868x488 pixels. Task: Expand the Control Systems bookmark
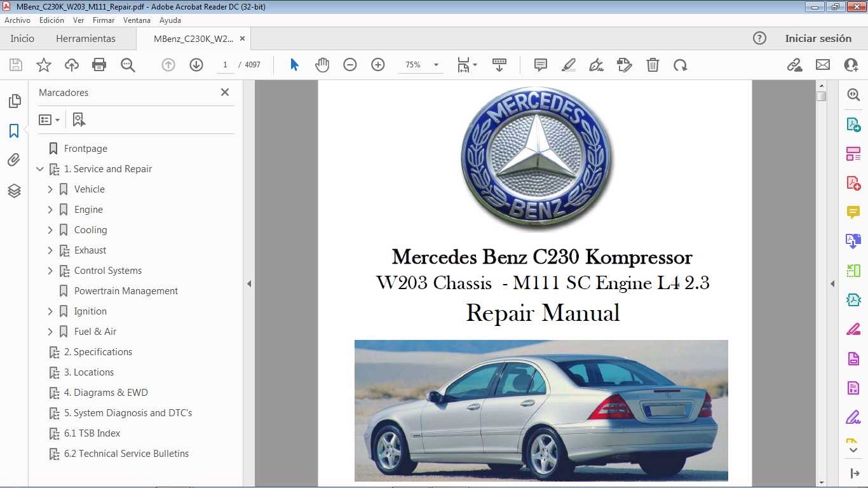click(x=50, y=271)
